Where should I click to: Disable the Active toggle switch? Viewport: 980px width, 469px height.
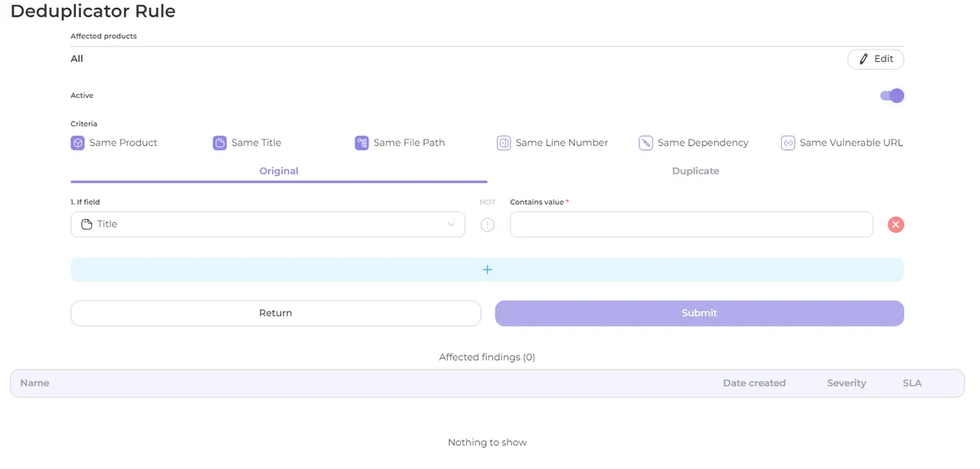pyautogui.click(x=892, y=96)
